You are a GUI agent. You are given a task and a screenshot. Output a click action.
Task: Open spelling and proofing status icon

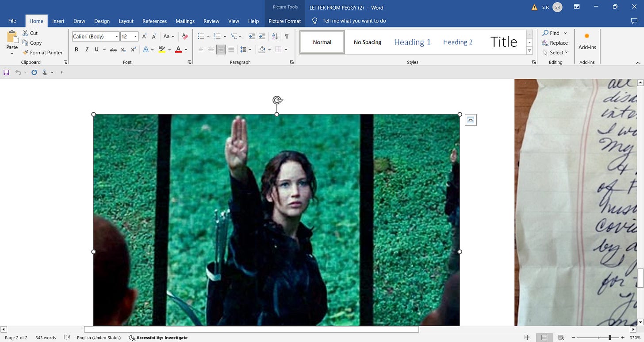(67, 338)
